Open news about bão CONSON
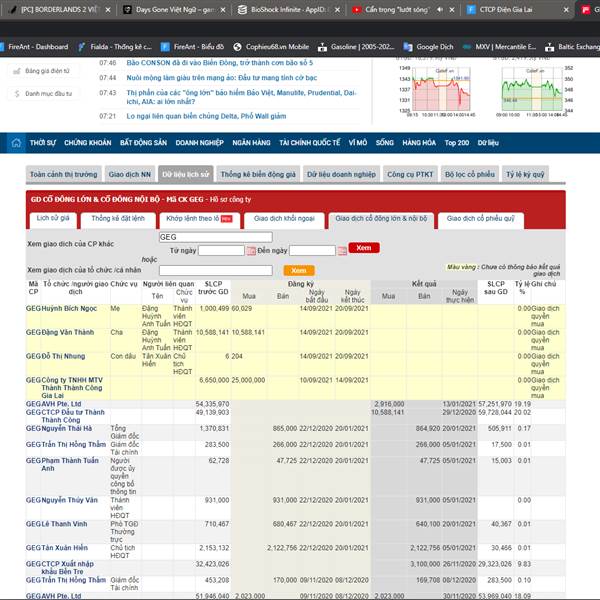The height and width of the screenshot is (600, 600). [x=220, y=63]
